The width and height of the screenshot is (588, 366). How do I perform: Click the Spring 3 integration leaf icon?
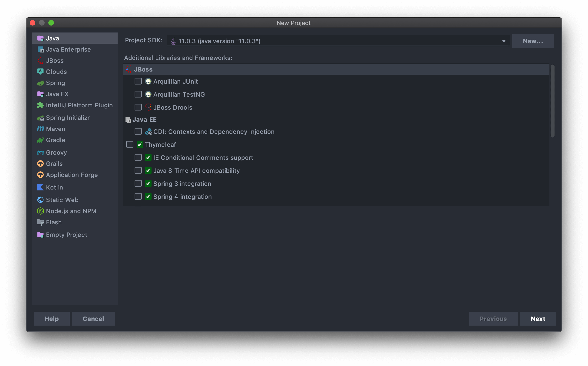click(148, 183)
